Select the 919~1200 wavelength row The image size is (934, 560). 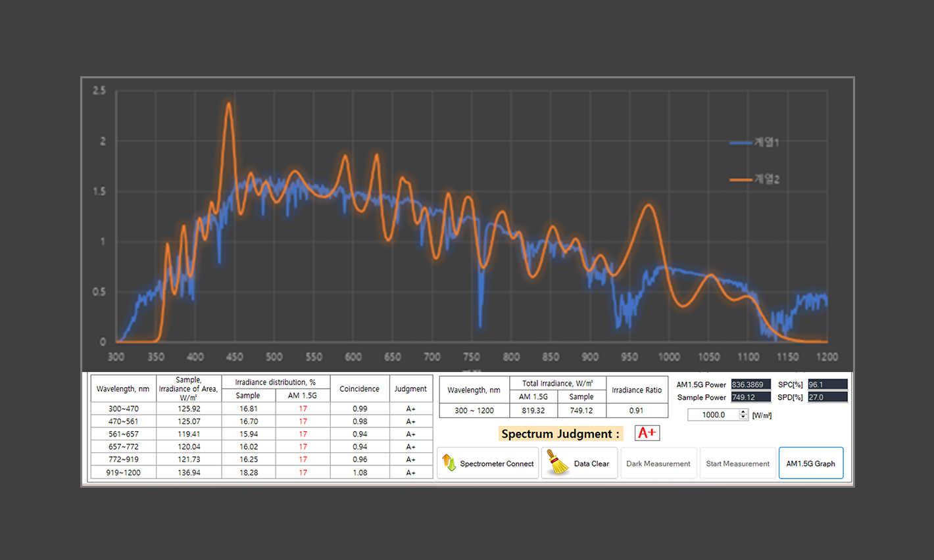(124, 473)
